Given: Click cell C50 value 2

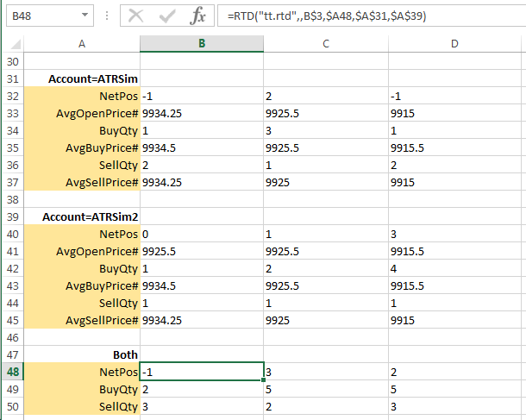Looking at the screenshot, I should coord(326,406).
